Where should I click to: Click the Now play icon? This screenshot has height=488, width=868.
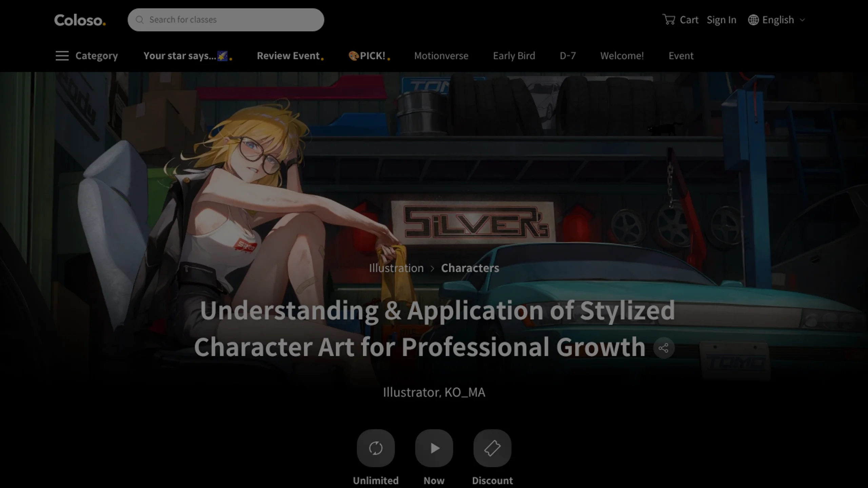434,448
